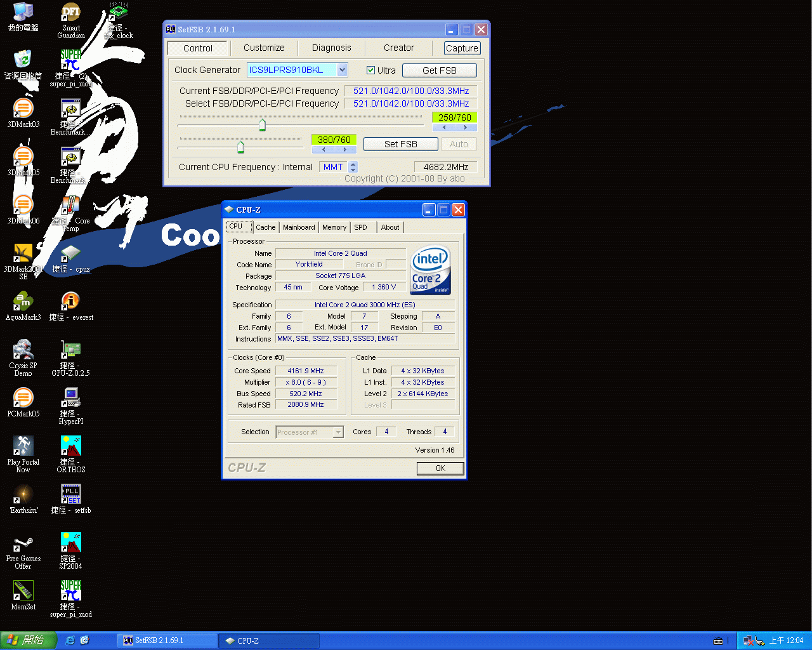The height and width of the screenshot is (650, 812).
Task: Click the grayed Auto button
Action: click(x=459, y=144)
